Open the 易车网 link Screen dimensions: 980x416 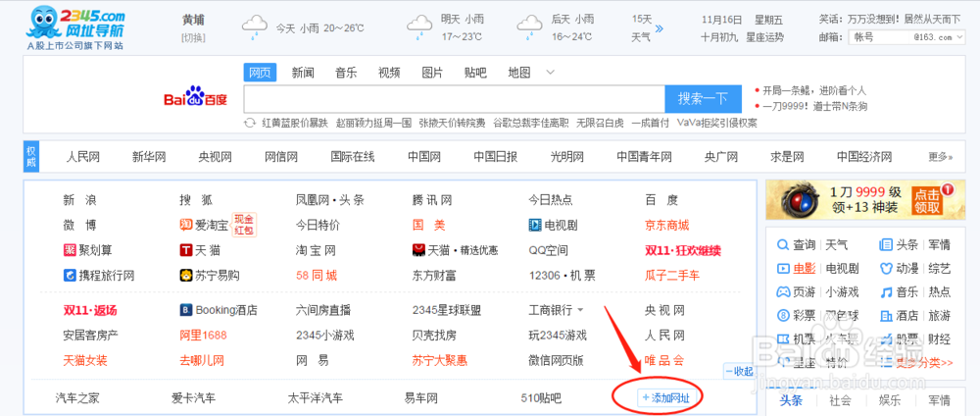click(421, 398)
